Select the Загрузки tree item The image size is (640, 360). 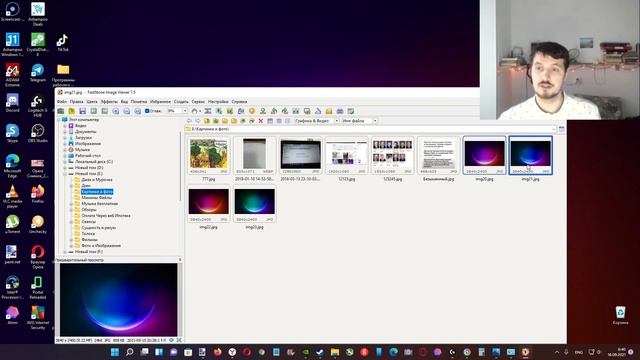tap(83, 138)
